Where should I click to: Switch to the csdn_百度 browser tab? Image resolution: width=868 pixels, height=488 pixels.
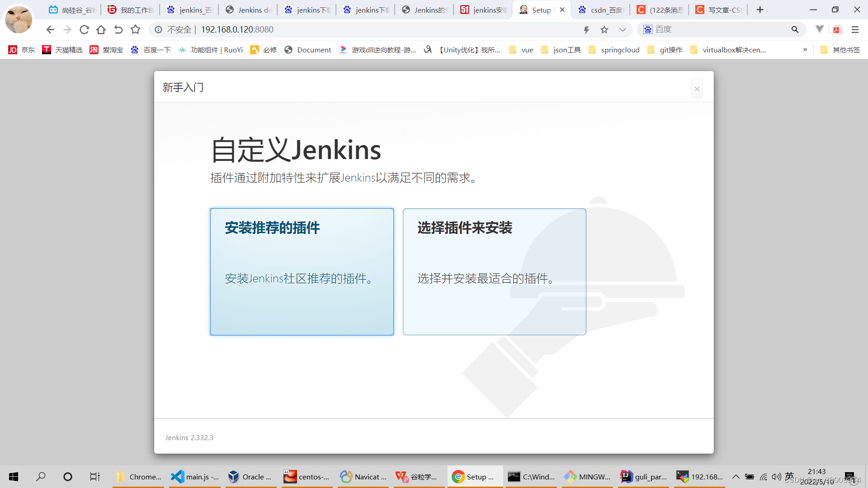point(601,9)
